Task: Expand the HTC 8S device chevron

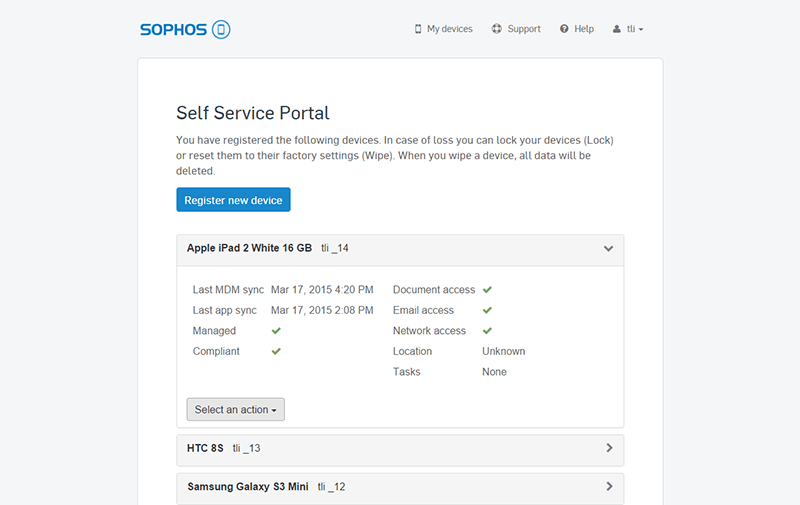Action: [x=609, y=448]
